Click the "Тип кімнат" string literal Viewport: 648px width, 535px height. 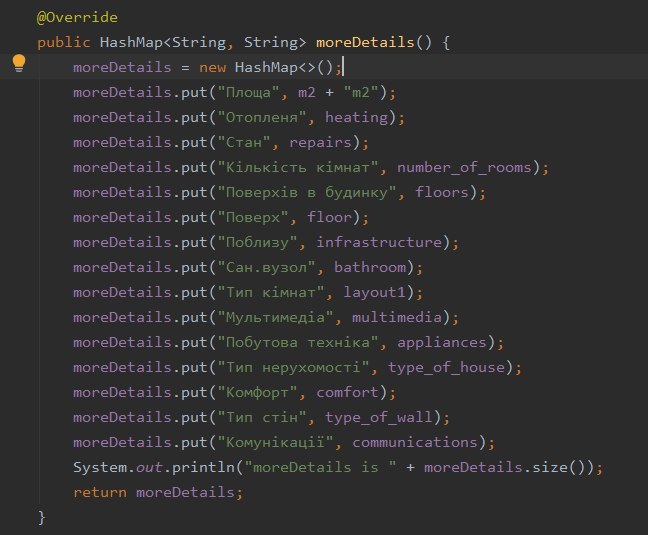(272, 292)
